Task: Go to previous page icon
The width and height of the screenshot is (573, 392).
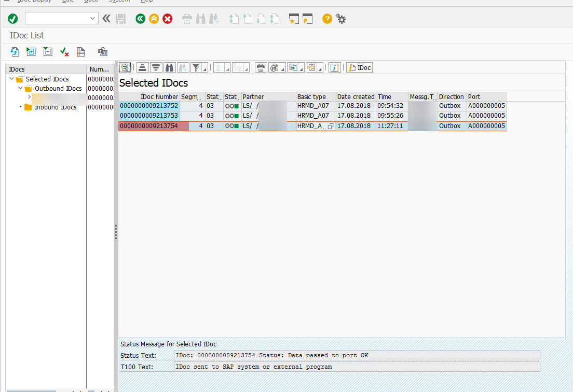Action: [x=248, y=19]
